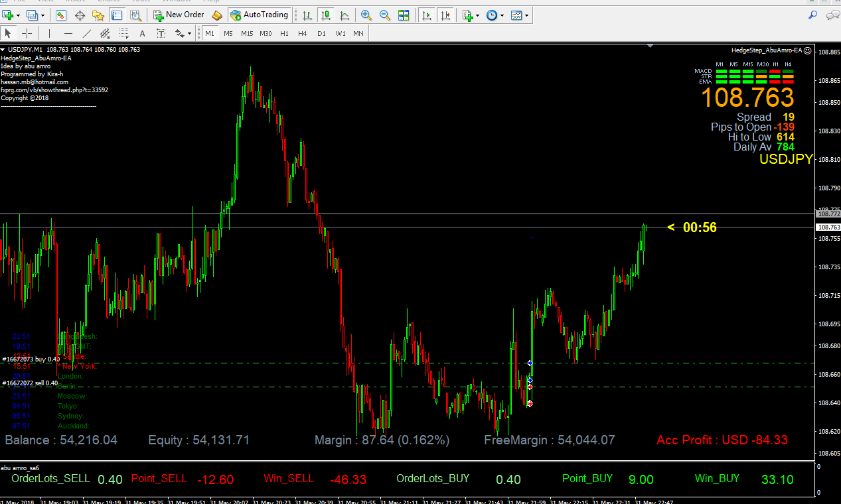This screenshot has width=841, height=504.
Task: Open the chat bubbles icon
Action: click(832, 15)
